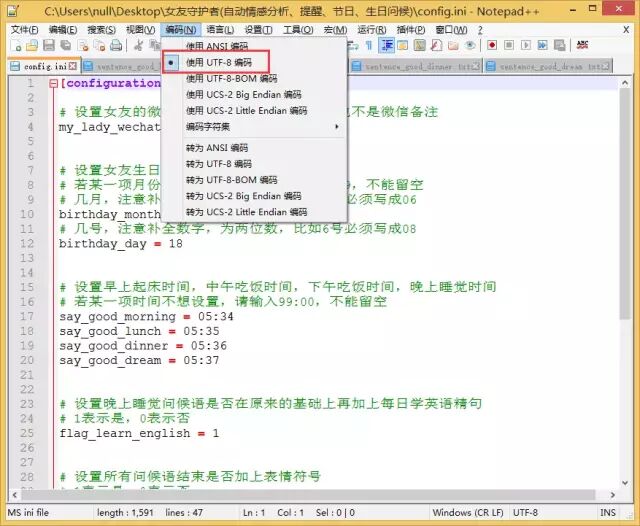640x526 pixels.
Task: Run macro multiple times icon
Action: 542,45
